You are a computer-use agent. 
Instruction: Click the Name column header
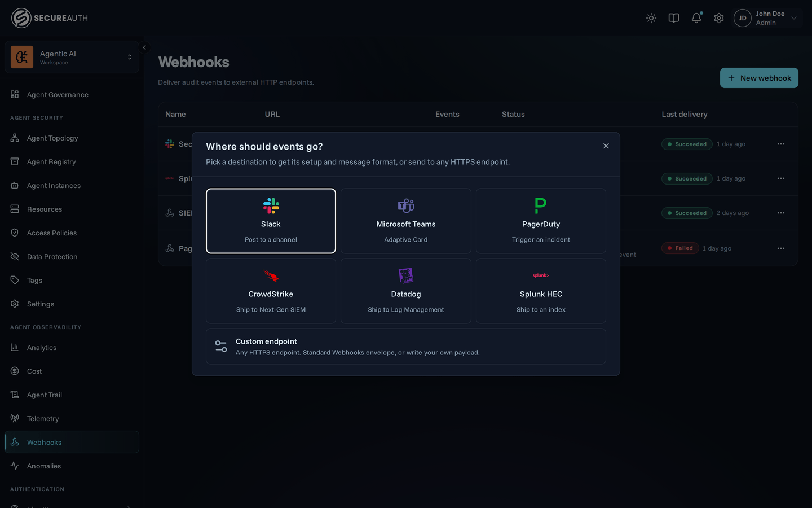coord(175,114)
